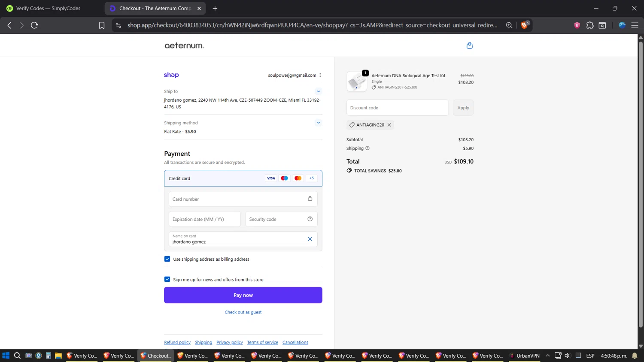The image size is (644, 362).
Task: Expand the Shipping method section
Action: 318,123
